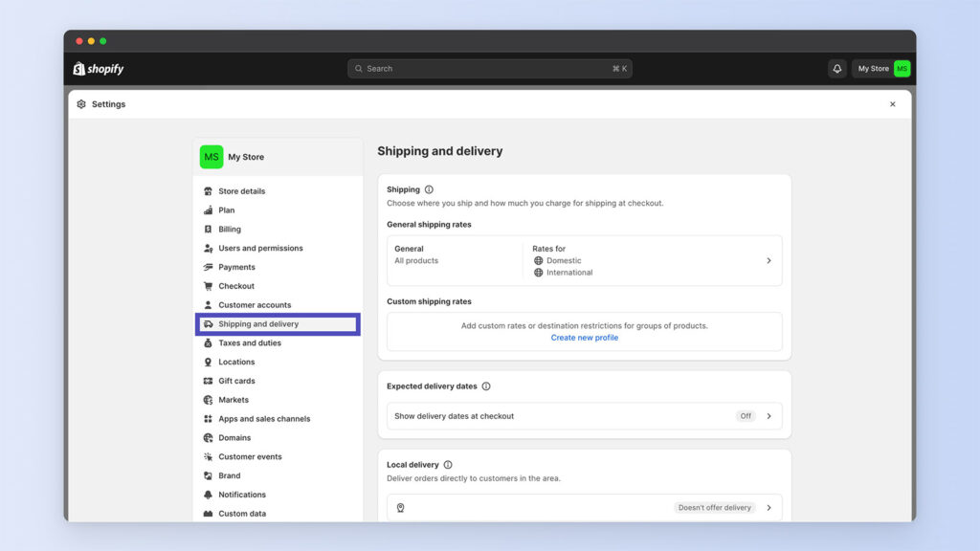Image resolution: width=980 pixels, height=551 pixels.
Task: Go to Payments settings
Action: (236, 267)
